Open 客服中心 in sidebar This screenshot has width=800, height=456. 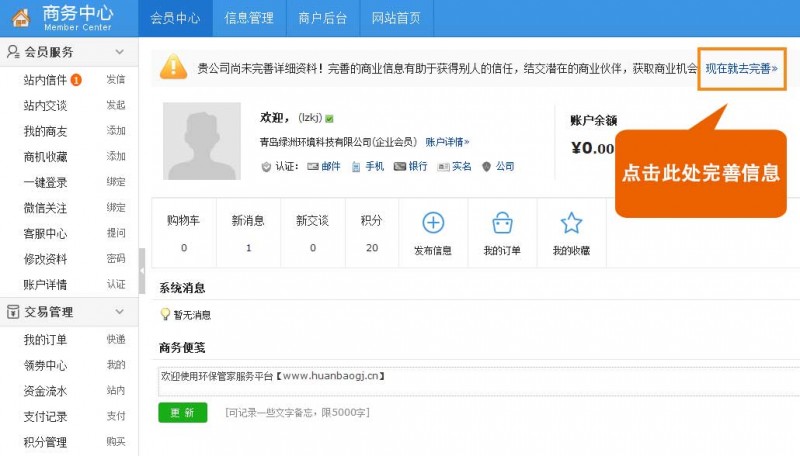click(x=45, y=234)
